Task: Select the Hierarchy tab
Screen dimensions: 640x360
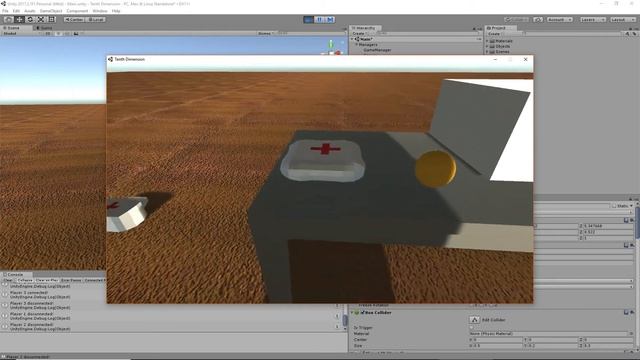Action: click(x=364, y=28)
